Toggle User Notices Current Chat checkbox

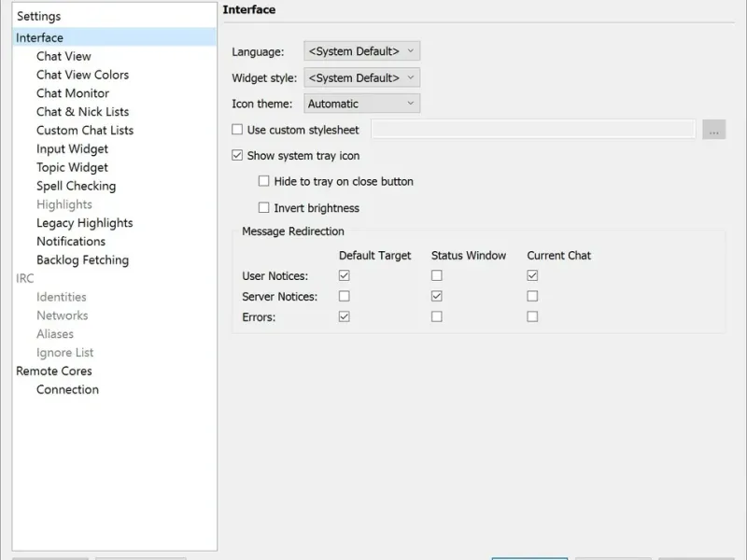point(532,275)
